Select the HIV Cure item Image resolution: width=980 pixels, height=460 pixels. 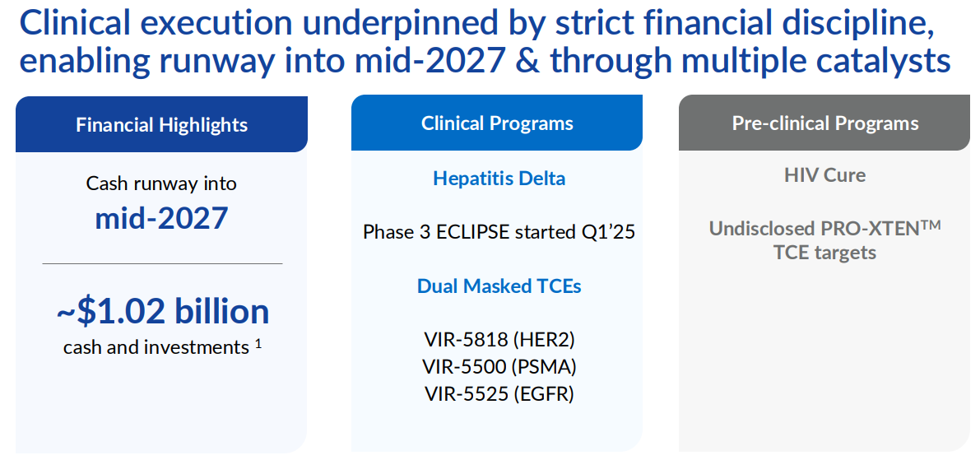[825, 175]
